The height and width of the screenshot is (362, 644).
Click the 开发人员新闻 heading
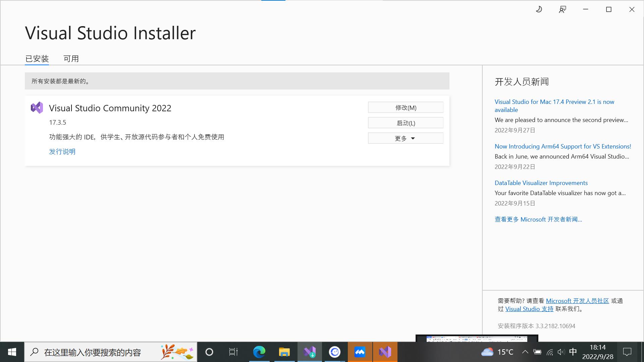click(522, 81)
